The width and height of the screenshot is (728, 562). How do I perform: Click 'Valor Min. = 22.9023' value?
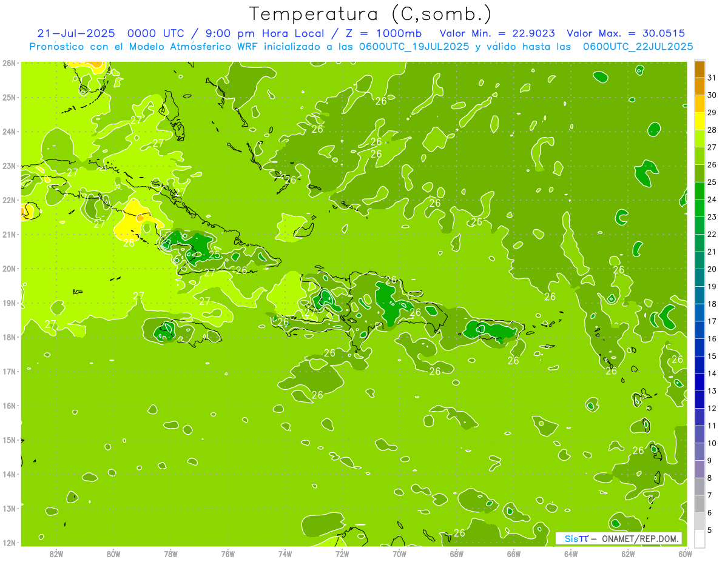pyautogui.click(x=497, y=33)
